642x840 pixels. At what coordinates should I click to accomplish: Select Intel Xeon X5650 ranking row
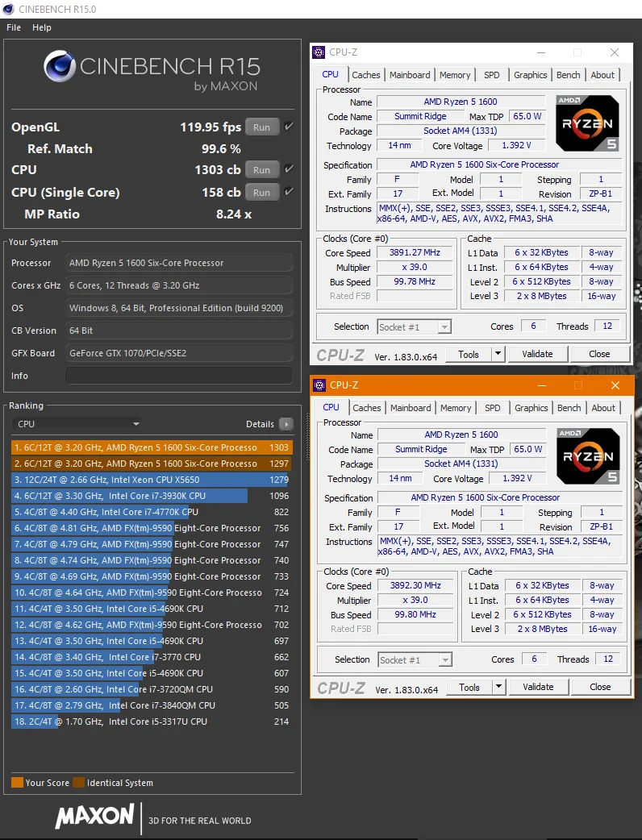pyautogui.click(x=152, y=480)
